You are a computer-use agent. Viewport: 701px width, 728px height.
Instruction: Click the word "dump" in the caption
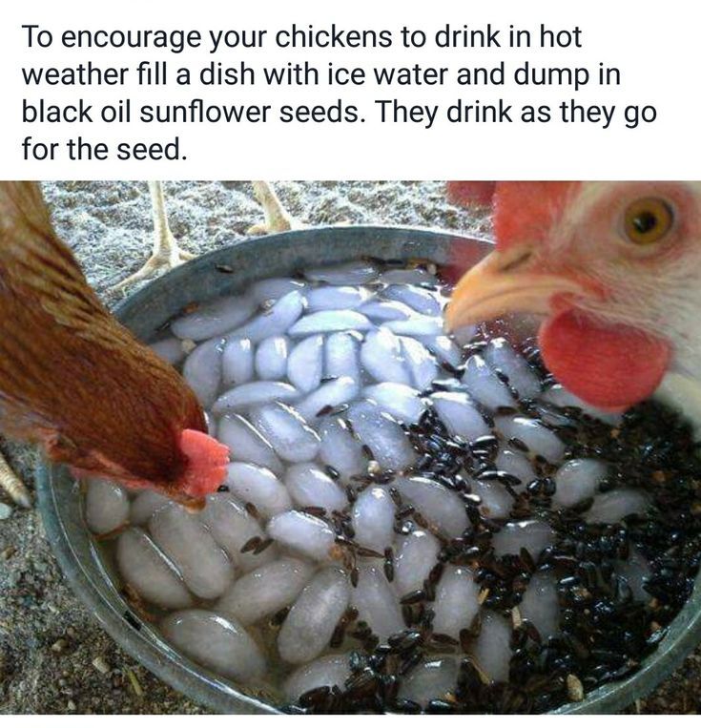click(x=545, y=75)
